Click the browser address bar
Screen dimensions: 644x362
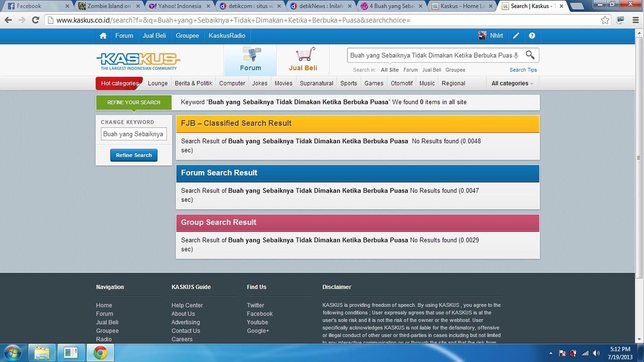(322, 20)
